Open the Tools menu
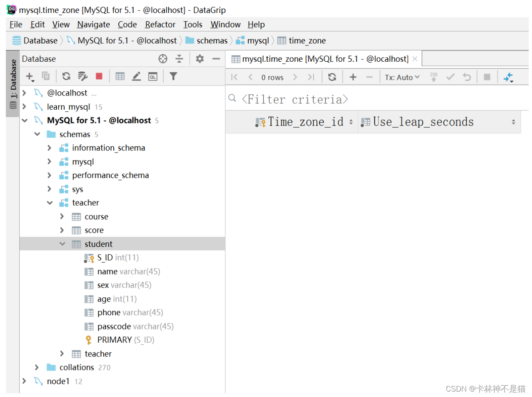532x397 pixels. [x=193, y=25]
